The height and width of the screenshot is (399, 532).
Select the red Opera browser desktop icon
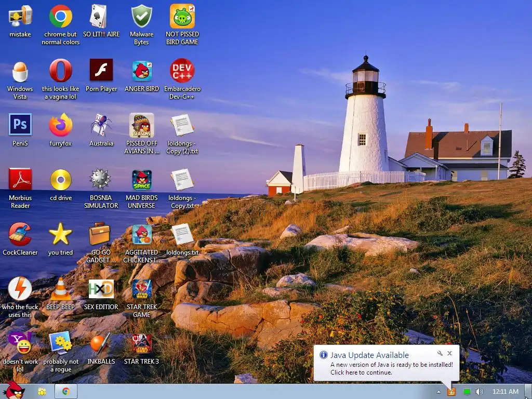60,71
